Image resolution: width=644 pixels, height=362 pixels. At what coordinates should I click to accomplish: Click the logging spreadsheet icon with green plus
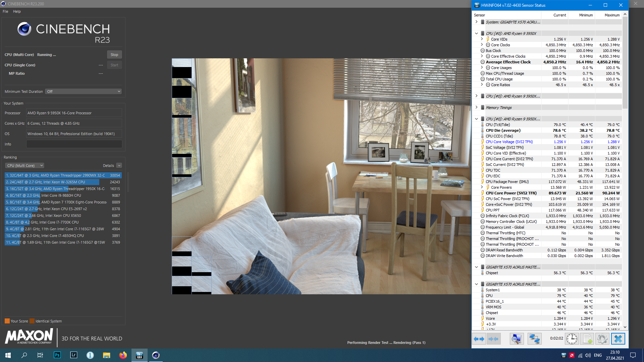point(587,339)
